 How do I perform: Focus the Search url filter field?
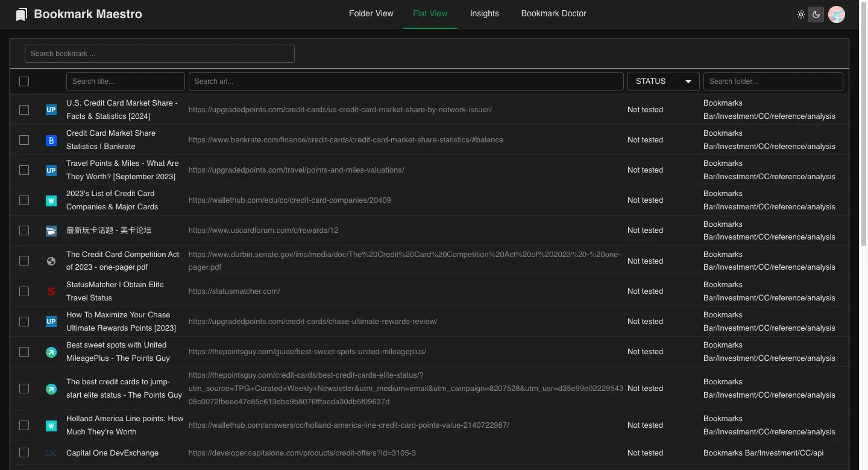406,81
